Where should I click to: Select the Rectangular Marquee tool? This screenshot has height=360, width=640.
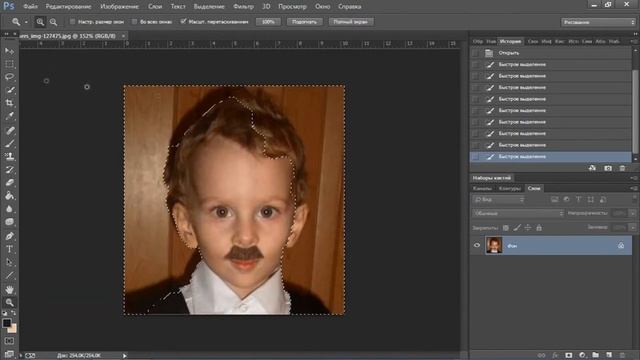click(9, 64)
